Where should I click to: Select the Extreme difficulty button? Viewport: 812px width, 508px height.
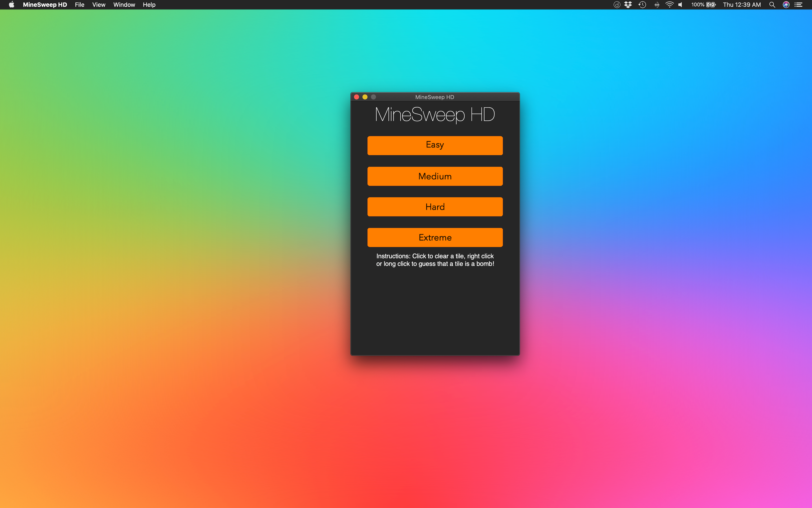pos(435,237)
